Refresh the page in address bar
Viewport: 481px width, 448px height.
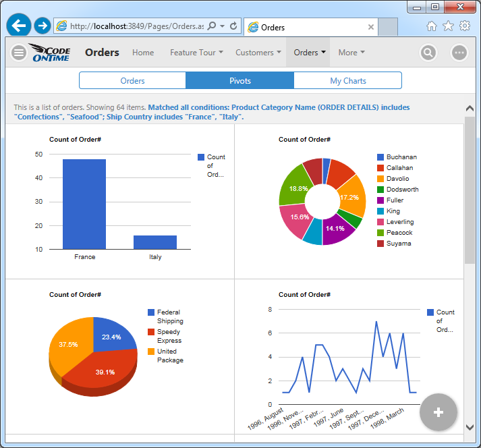click(233, 26)
